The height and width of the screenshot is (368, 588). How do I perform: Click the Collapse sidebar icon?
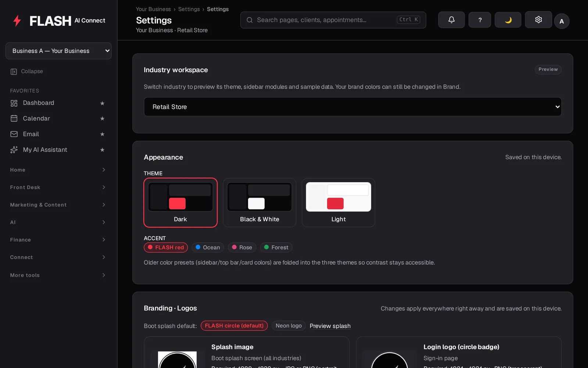coord(14,71)
